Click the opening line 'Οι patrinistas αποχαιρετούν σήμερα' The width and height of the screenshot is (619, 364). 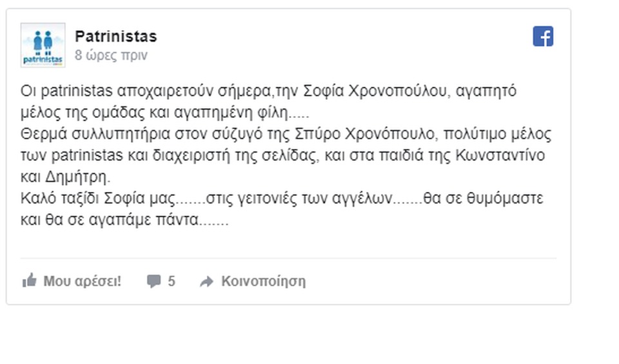click(x=146, y=91)
